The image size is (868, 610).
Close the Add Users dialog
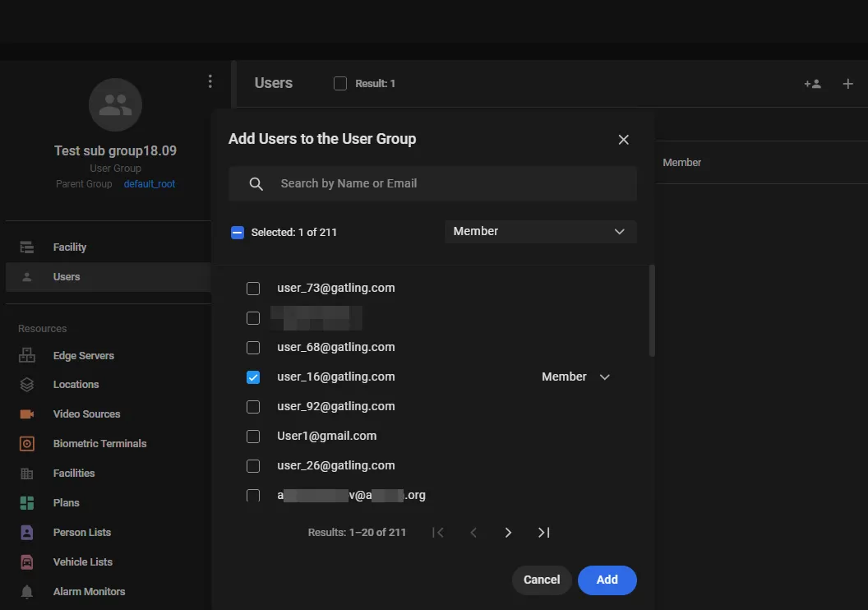[623, 140]
